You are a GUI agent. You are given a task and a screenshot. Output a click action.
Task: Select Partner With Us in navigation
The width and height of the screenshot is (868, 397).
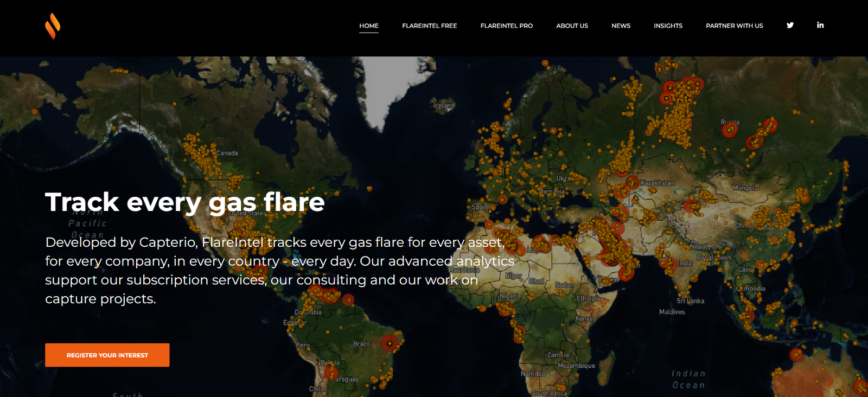[734, 26]
